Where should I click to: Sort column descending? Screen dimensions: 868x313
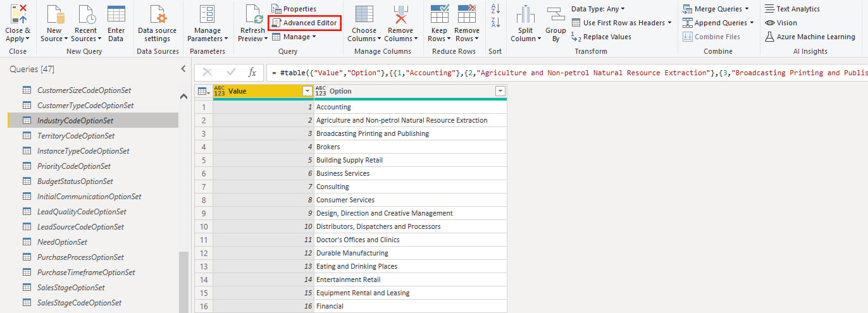[495, 23]
